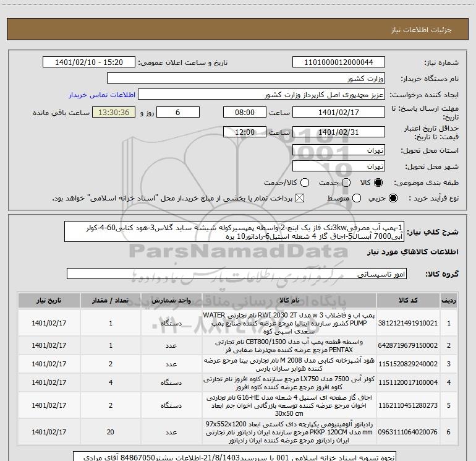Click product code 3812121491910021
Image resolution: width=476 pixels, height=461 pixels.
click(408, 323)
